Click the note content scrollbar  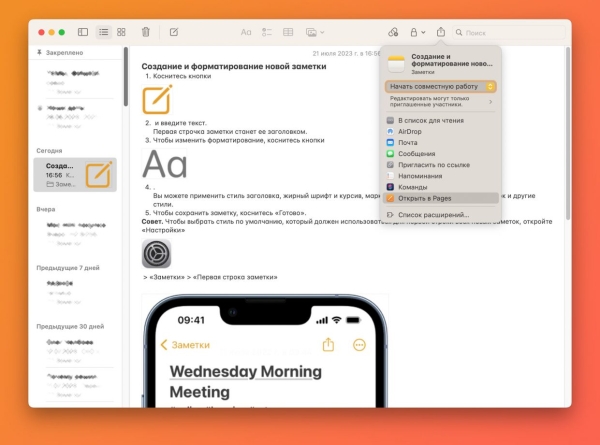[568, 133]
